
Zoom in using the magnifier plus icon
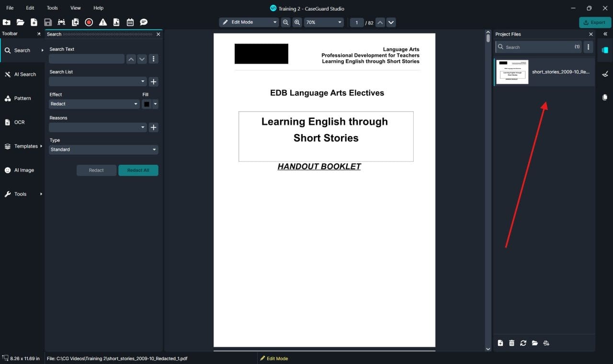(x=297, y=23)
